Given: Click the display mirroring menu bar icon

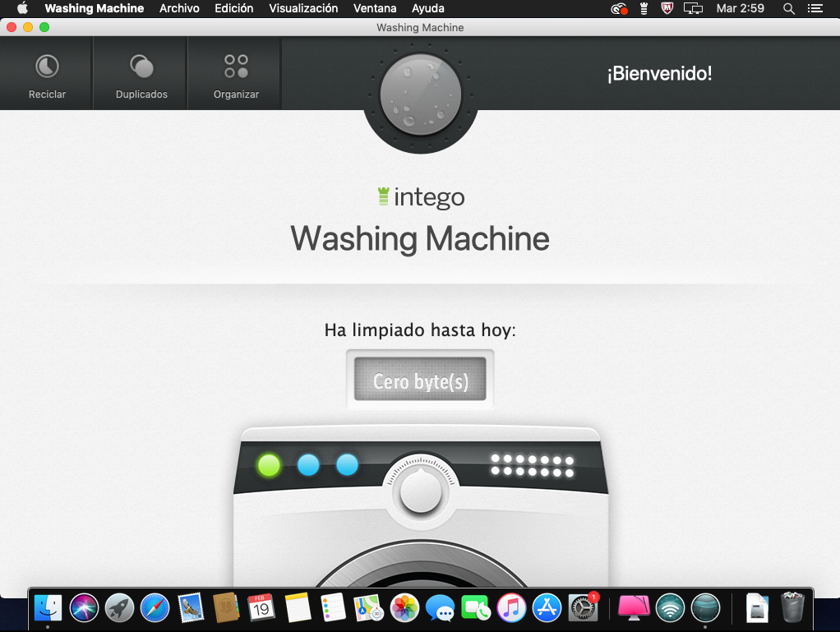Looking at the screenshot, I should tap(693, 8).
